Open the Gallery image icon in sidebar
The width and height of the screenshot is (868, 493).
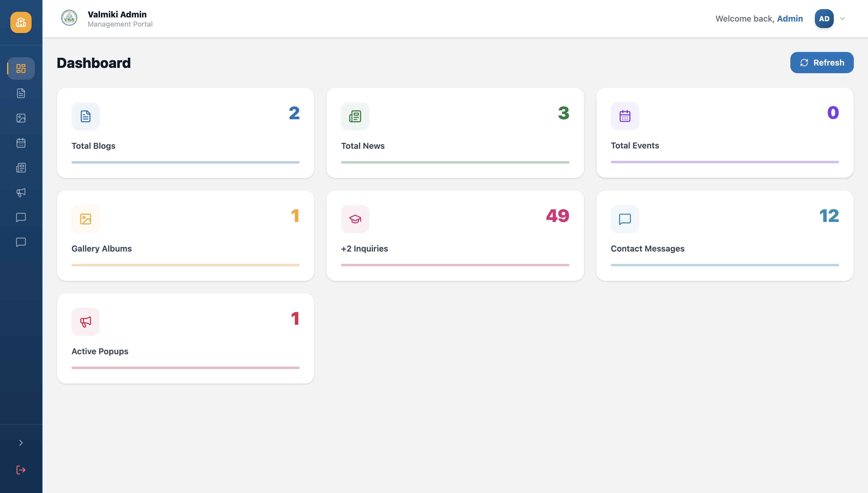(21, 118)
